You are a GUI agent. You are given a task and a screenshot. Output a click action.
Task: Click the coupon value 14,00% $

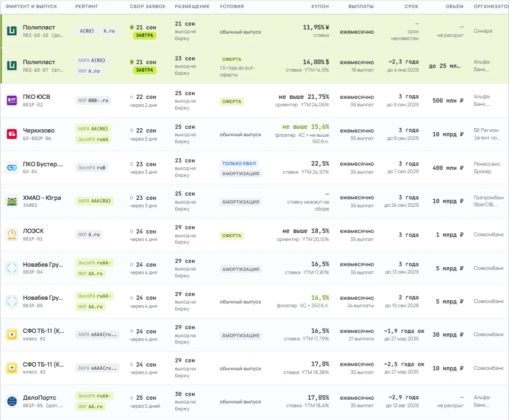tap(316, 62)
